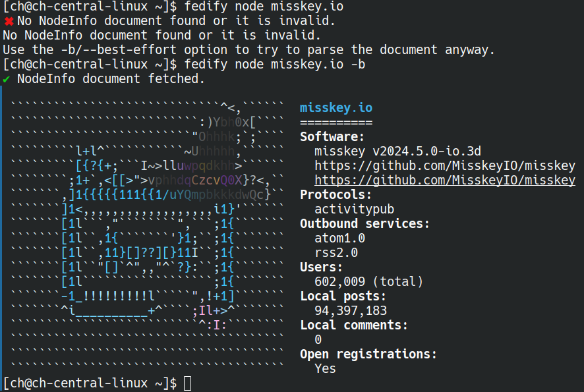Click the non-underlined github.com/MisskeyIO/misskey URL

coord(445,165)
